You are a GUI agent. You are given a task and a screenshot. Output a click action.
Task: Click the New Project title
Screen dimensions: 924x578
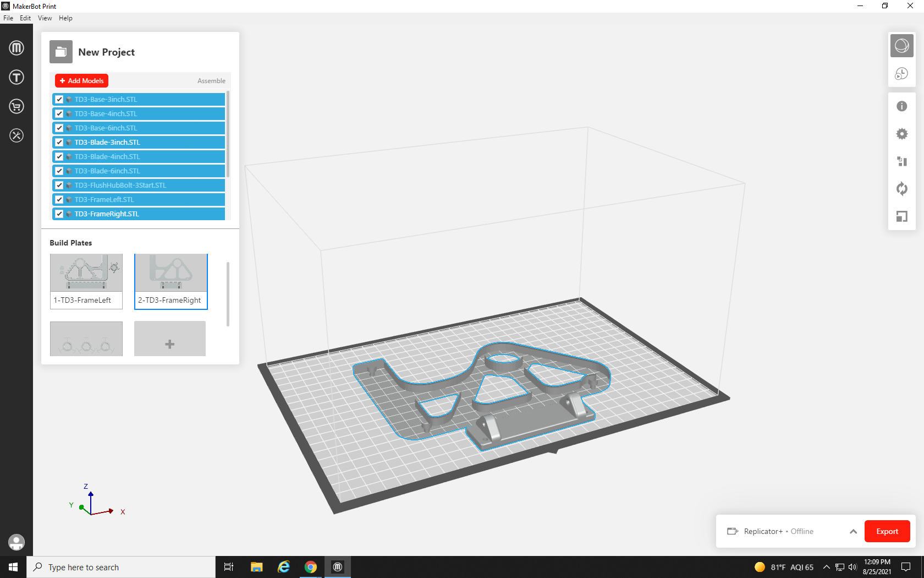click(106, 52)
